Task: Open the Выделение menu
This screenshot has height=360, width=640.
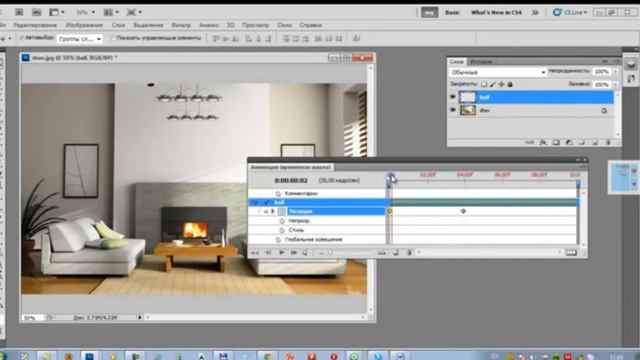Action: pos(148,25)
